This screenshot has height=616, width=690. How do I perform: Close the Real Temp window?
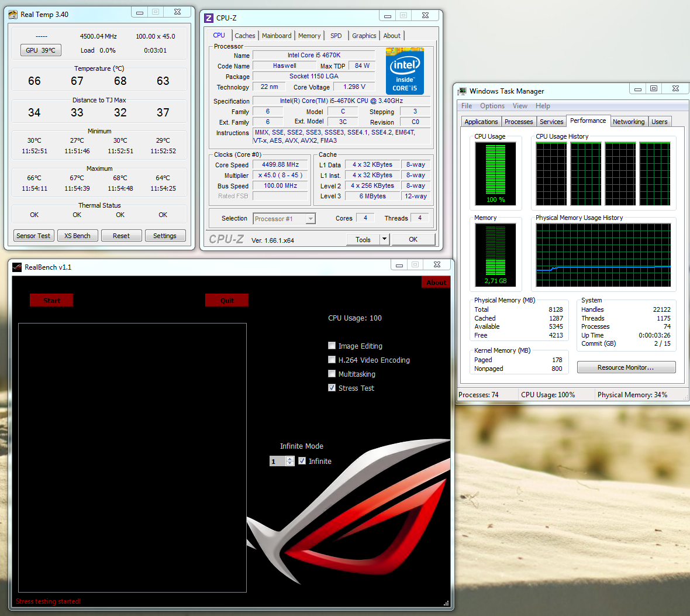pyautogui.click(x=177, y=12)
